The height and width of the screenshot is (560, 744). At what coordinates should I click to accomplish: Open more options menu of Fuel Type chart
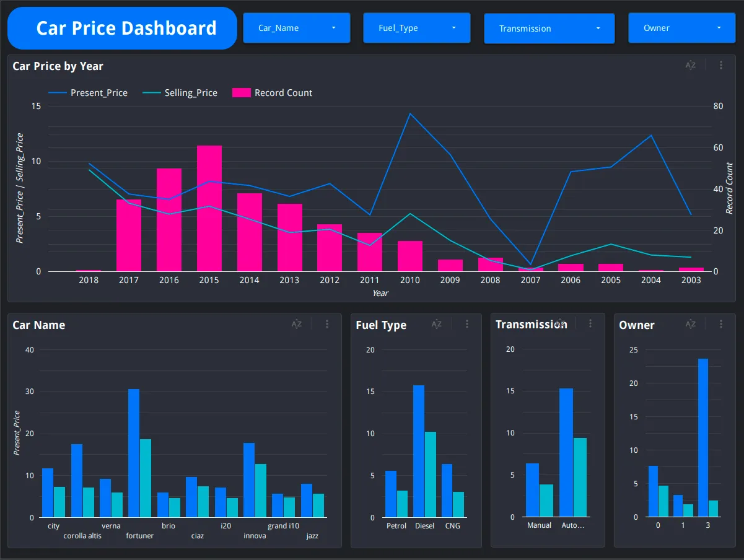coord(467,324)
